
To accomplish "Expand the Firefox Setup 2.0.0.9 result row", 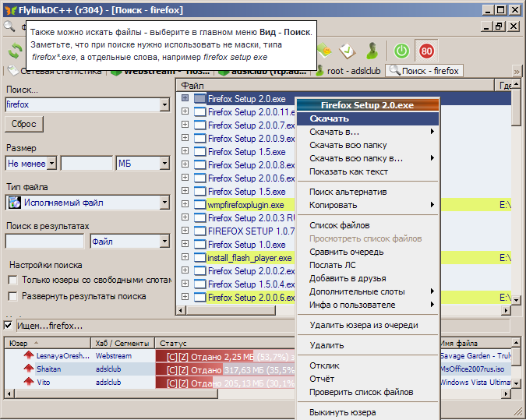I will [x=185, y=138].
